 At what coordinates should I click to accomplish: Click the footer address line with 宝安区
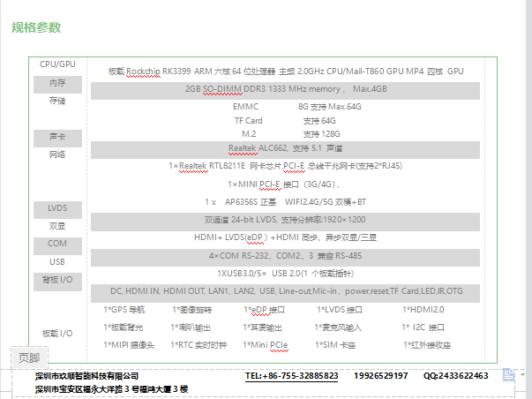point(111,389)
